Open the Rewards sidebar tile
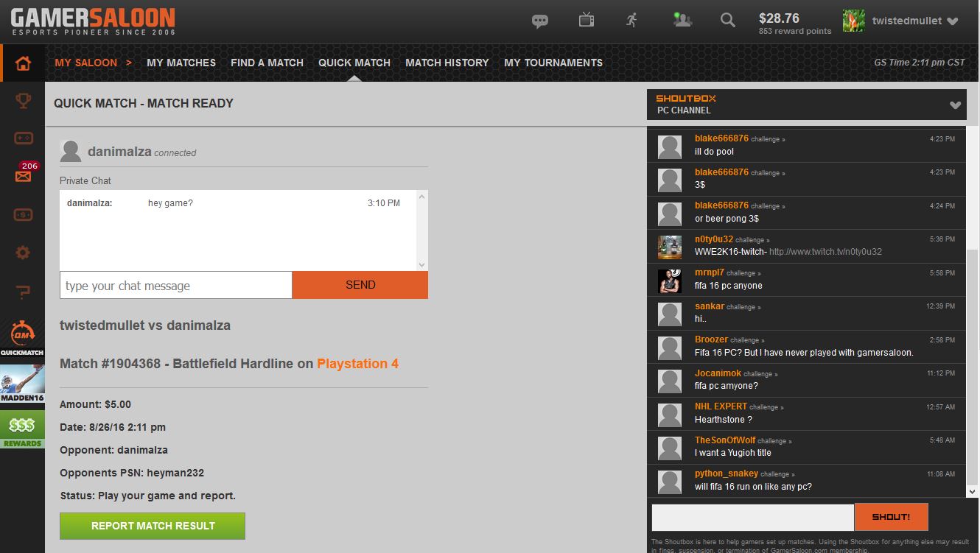This screenshot has height=553, width=980. point(22,429)
